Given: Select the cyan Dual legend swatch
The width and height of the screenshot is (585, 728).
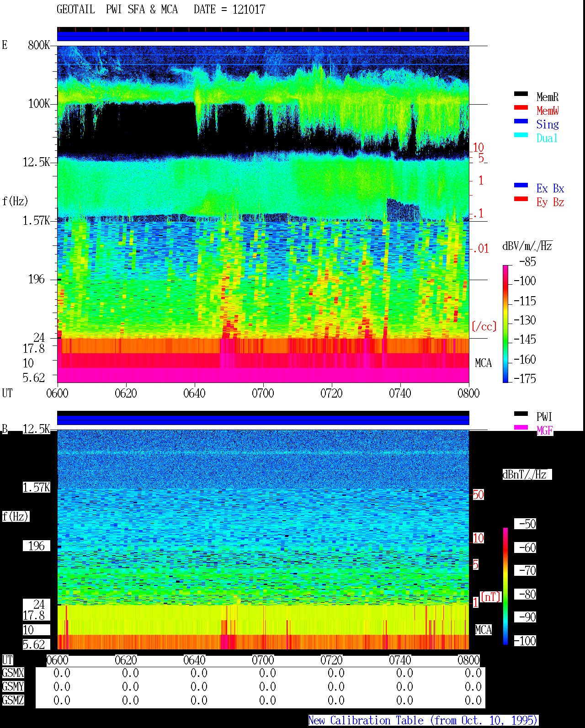Looking at the screenshot, I should pyautogui.click(x=521, y=135).
